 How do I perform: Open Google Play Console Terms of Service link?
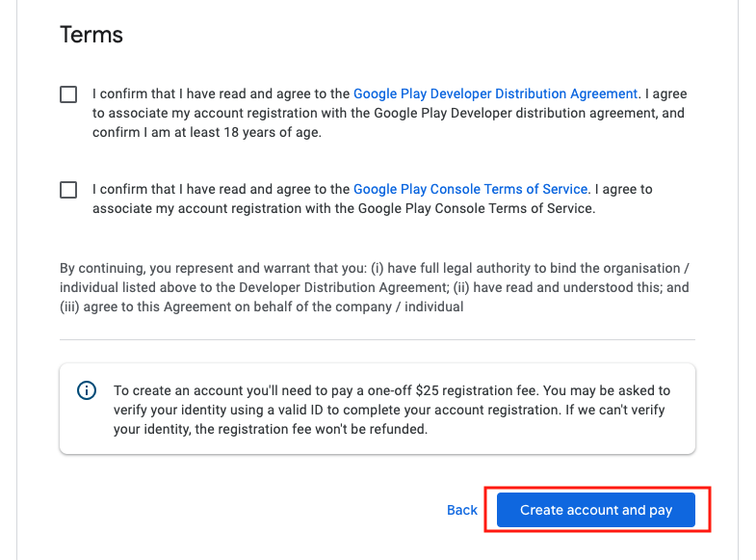click(471, 189)
